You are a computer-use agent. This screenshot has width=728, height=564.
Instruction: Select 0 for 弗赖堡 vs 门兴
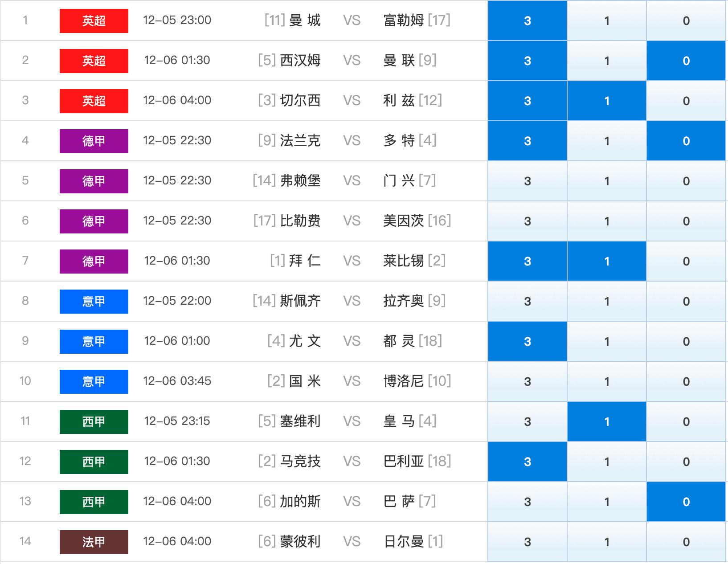tap(686, 181)
